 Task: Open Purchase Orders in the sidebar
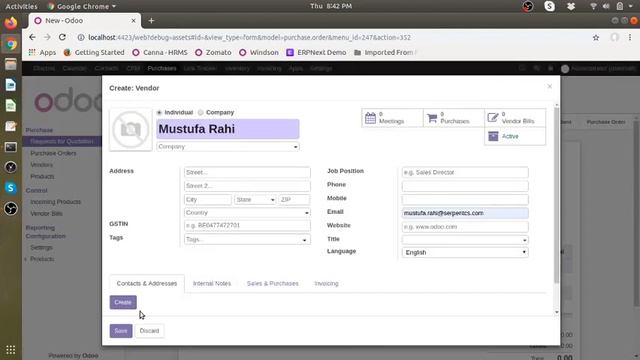click(53, 153)
